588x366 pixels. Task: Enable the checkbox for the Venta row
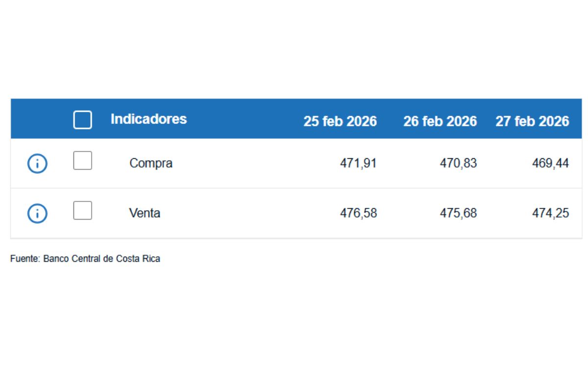pos(82,211)
